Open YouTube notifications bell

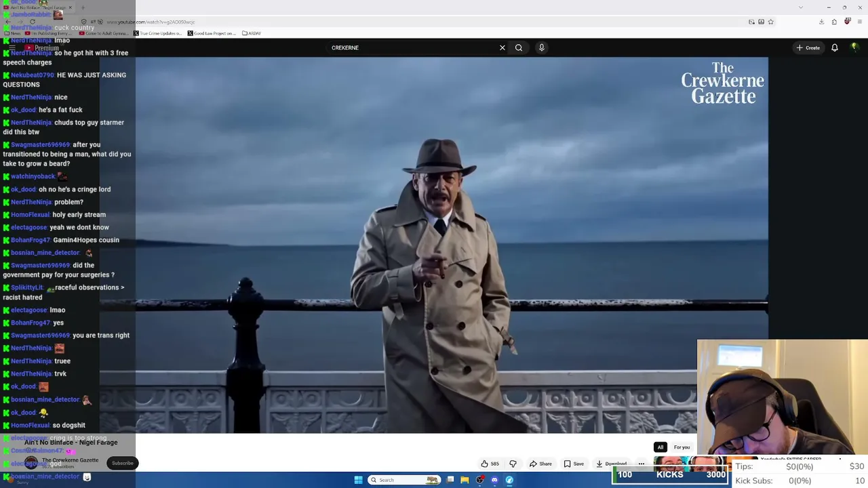click(835, 47)
